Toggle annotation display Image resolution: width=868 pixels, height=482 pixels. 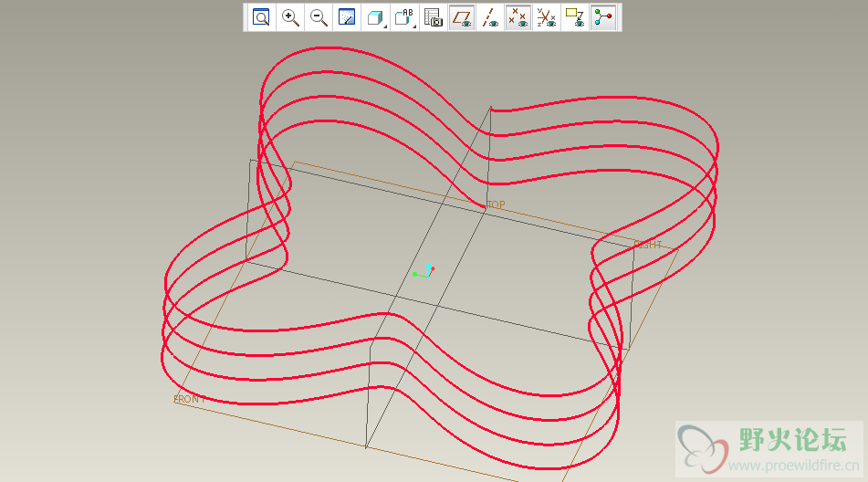tap(574, 17)
